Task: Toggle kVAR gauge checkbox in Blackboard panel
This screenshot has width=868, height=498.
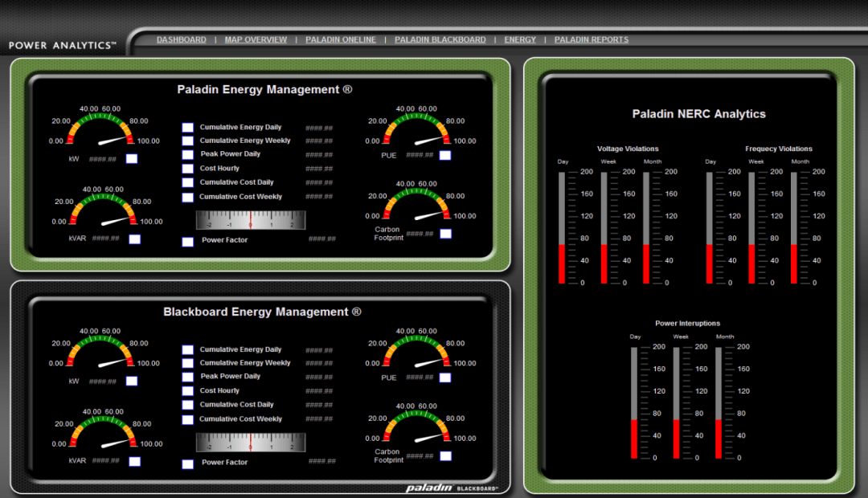Action: [x=134, y=461]
